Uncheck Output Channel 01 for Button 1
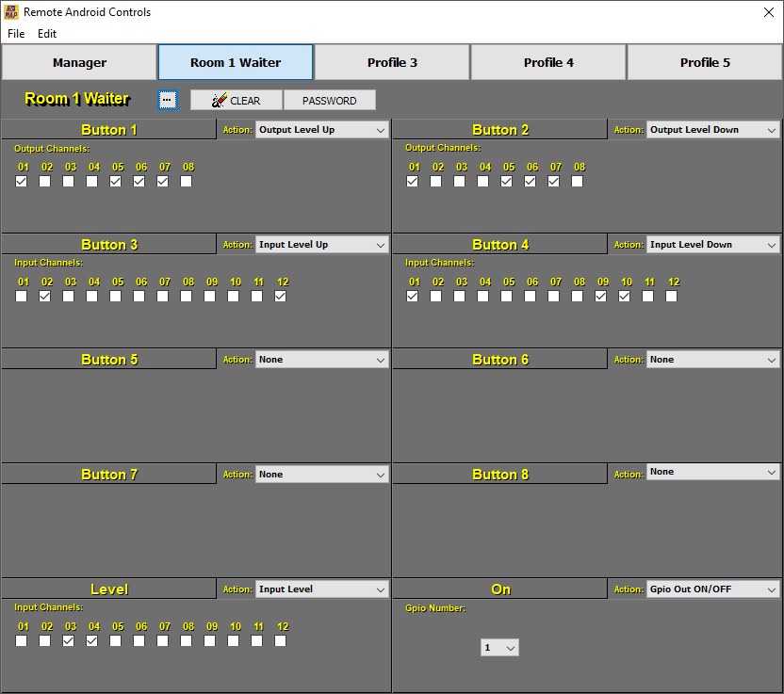The height and width of the screenshot is (694, 784). click(x=21, y=181)
